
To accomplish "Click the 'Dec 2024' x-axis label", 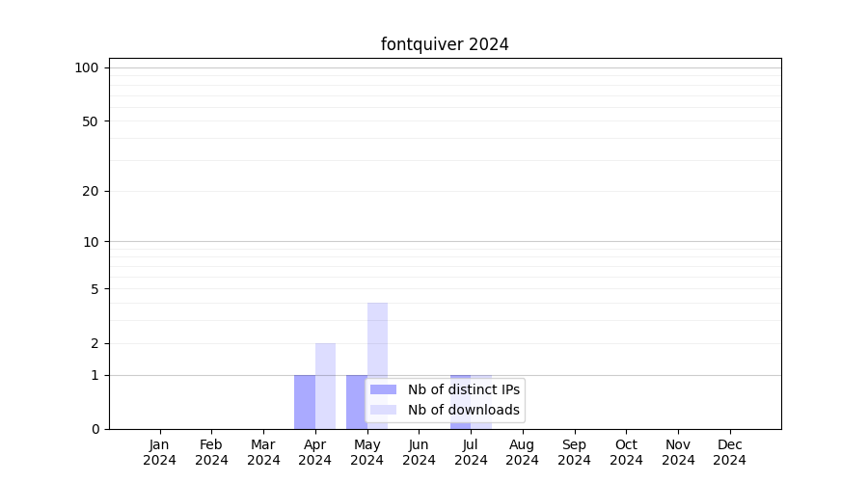I will pyautogui.click(x=729, y=452).
